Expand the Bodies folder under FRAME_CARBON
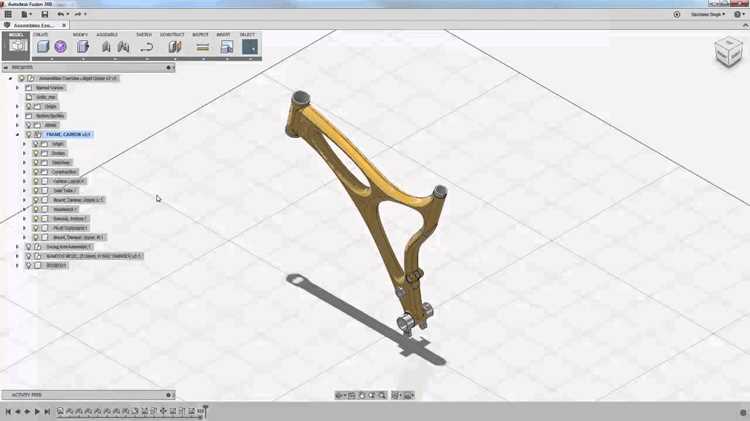Screen dimensions: 750x421 click(x=24, y=153)
